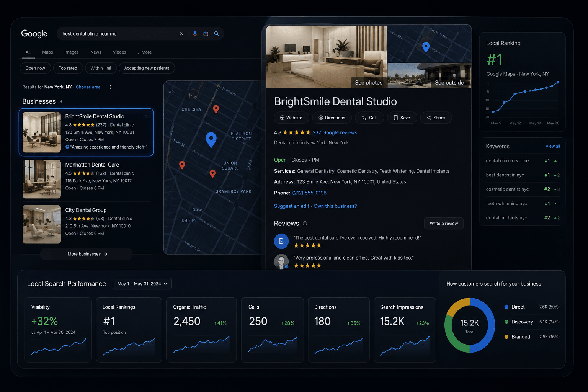
Task: Open the second reviewer's photo avatar
Action: pos(281,261)
